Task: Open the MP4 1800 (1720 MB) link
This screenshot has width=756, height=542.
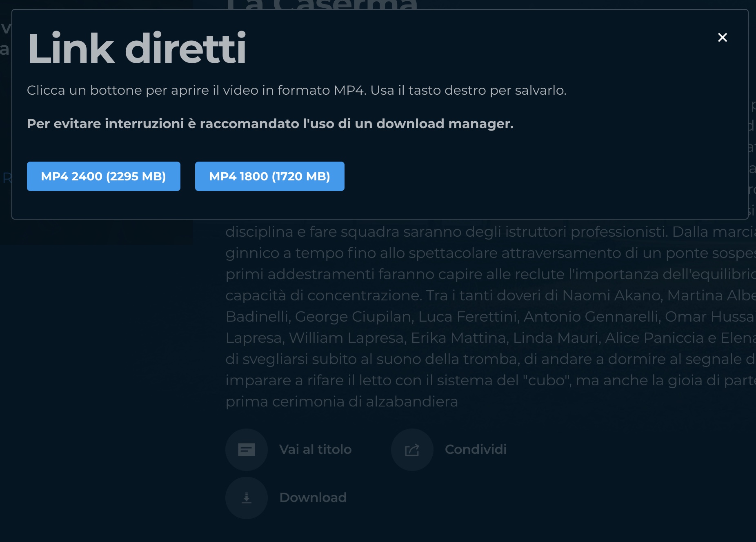Action: point(269,176)
